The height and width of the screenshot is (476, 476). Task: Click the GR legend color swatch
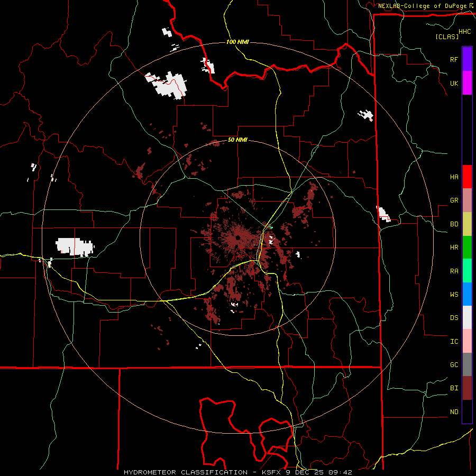coord(467,200)
